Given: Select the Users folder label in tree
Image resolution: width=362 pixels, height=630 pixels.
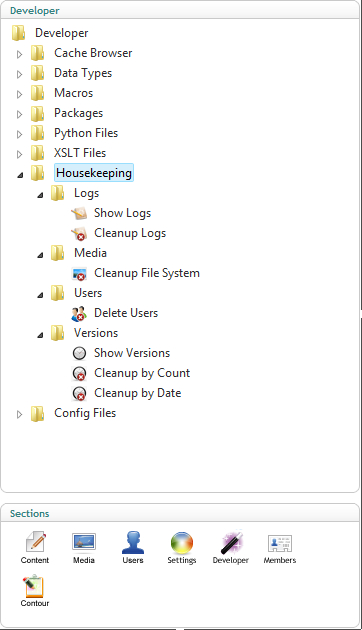Looking at the screenshot, I should (x=88, y=293).
